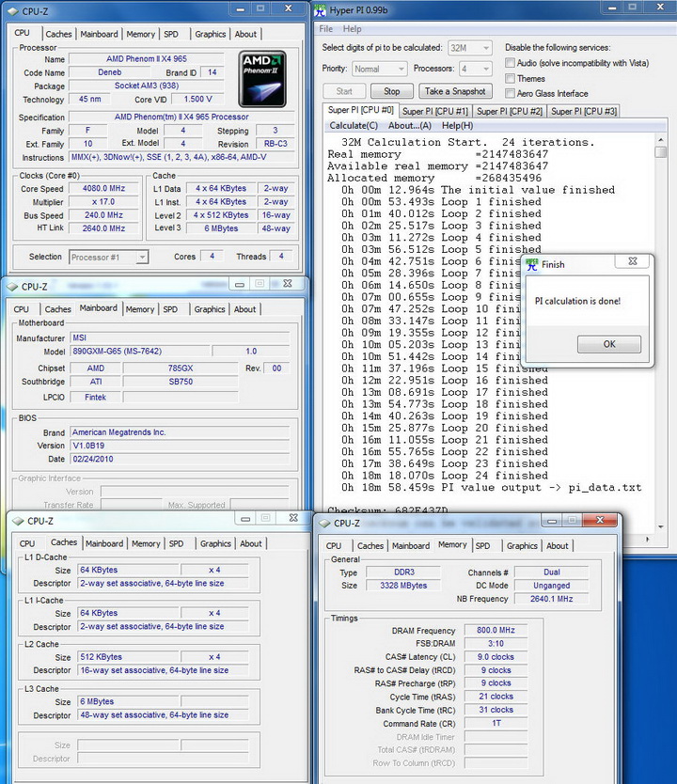Click the Command Rate 1T value
Screen dimensions: 677x784
(496, 723)
